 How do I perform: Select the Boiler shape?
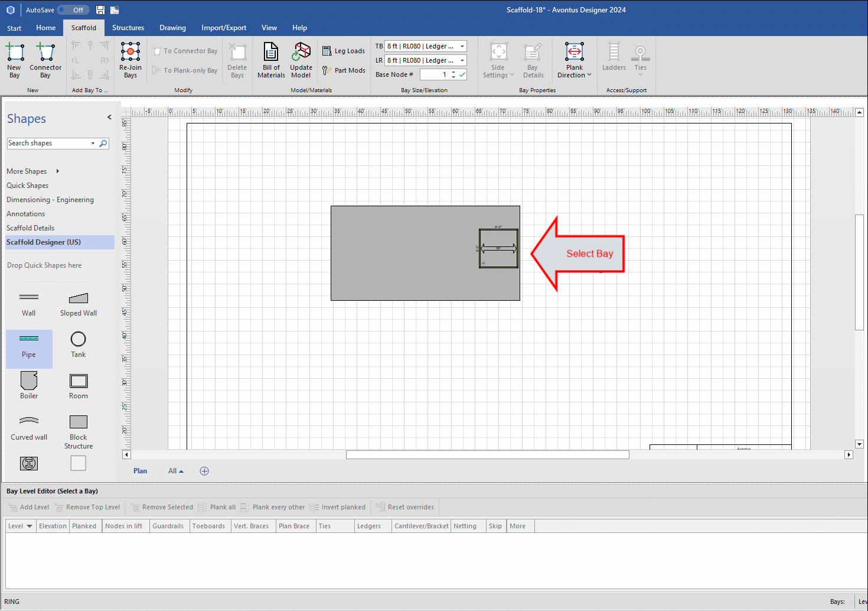coord(29,381)
